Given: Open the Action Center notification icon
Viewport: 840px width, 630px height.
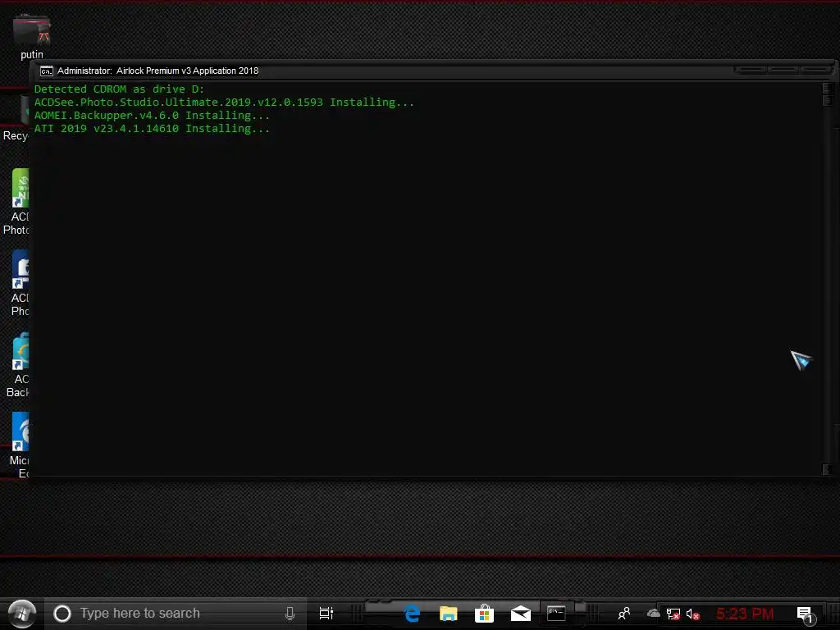Looking at the screenshot, I should coord(805,614).
